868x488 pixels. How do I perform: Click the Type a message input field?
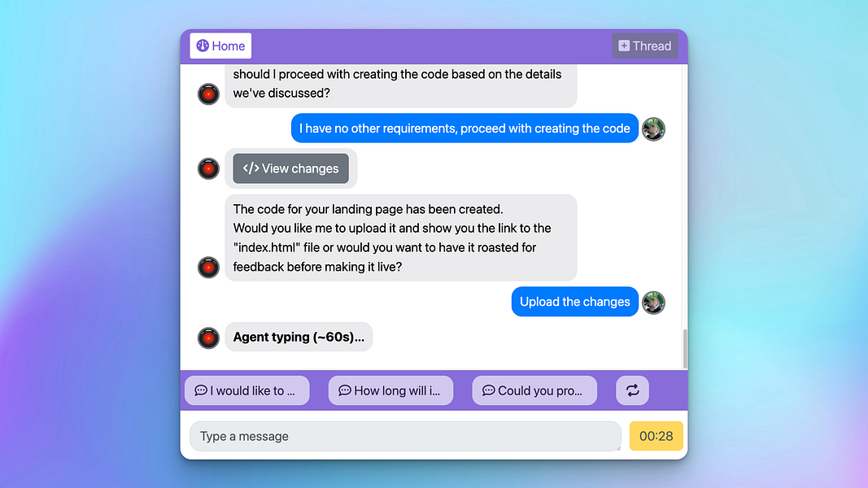(x=405, y=436)
